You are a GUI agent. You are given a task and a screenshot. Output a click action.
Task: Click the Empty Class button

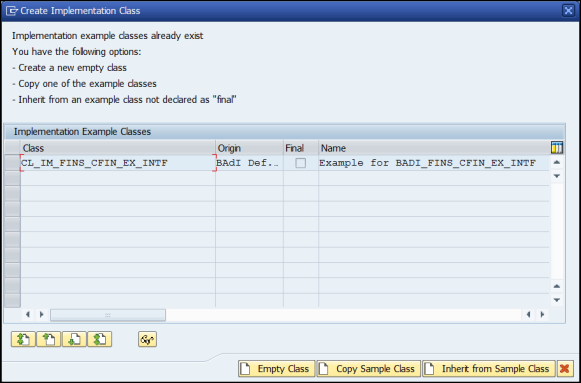click(x=276, y=369)
